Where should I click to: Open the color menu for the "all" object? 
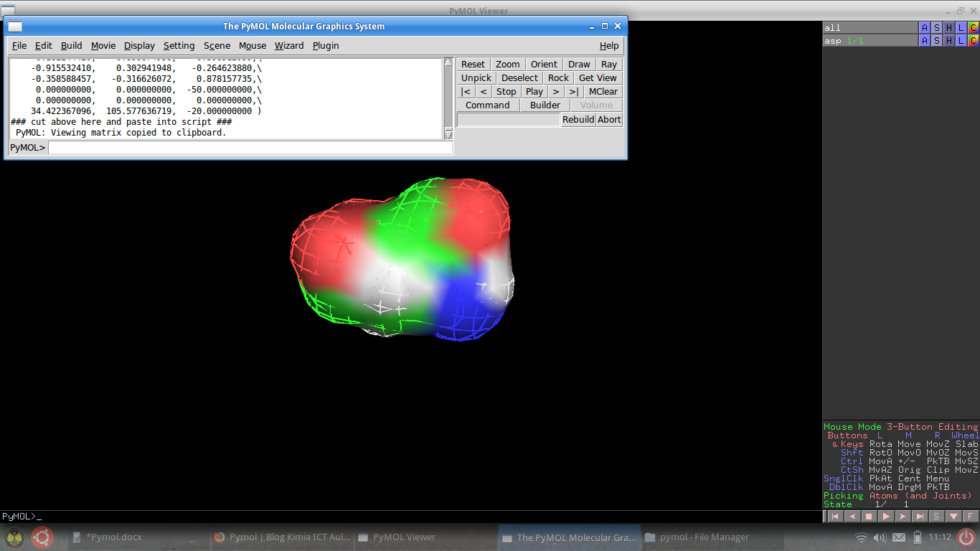[x=973, y=27]
